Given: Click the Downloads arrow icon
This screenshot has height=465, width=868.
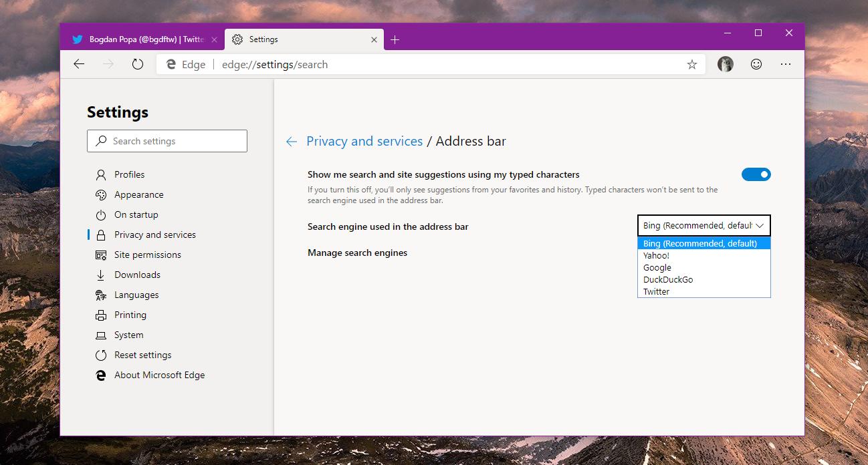Looking at the screenshot, I should [x=101, y=275].
